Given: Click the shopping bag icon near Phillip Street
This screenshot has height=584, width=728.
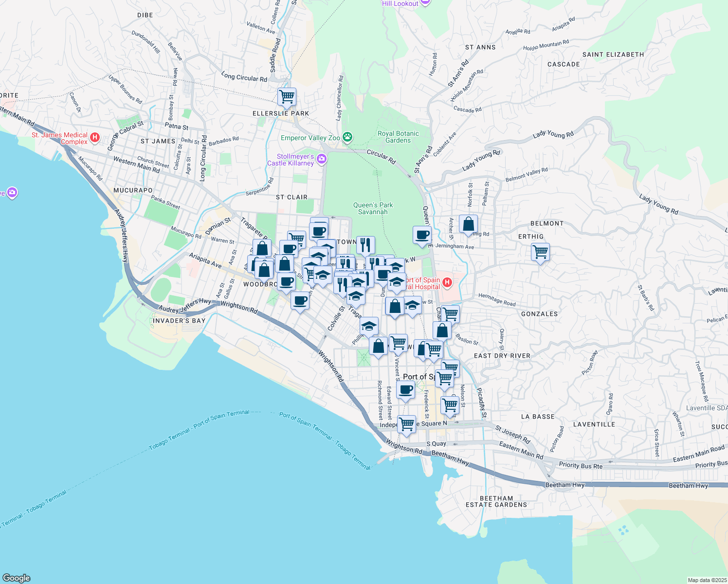Looking at the screenshot, I should click(x=378, y=347).
